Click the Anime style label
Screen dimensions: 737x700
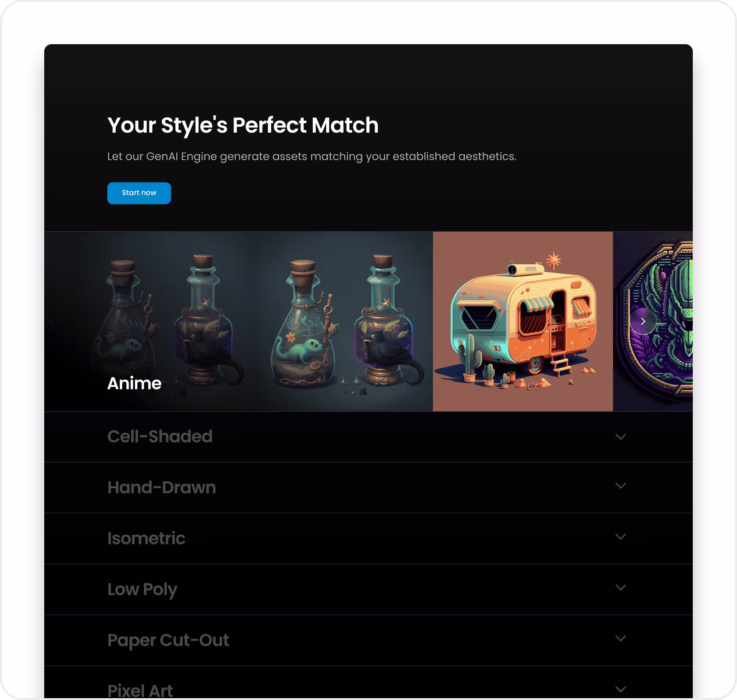134,383
